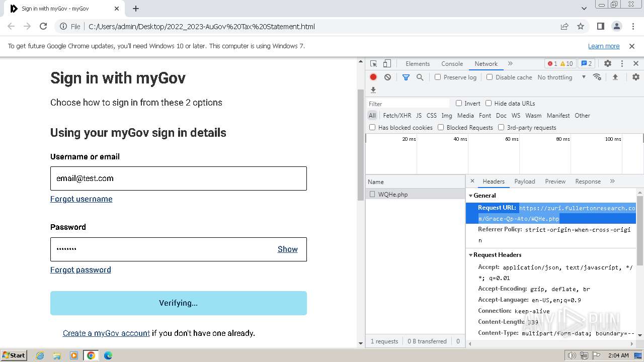Click Create a myGov account link

tap(106, 333)
